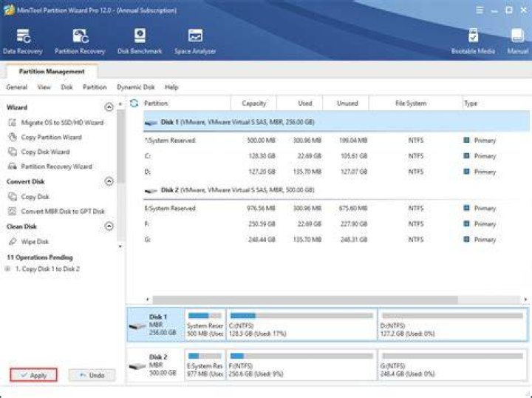Click Disk 2 drive icon in disk map
The height and width of the screenshot is (398, 532).
tap(137, 366)
